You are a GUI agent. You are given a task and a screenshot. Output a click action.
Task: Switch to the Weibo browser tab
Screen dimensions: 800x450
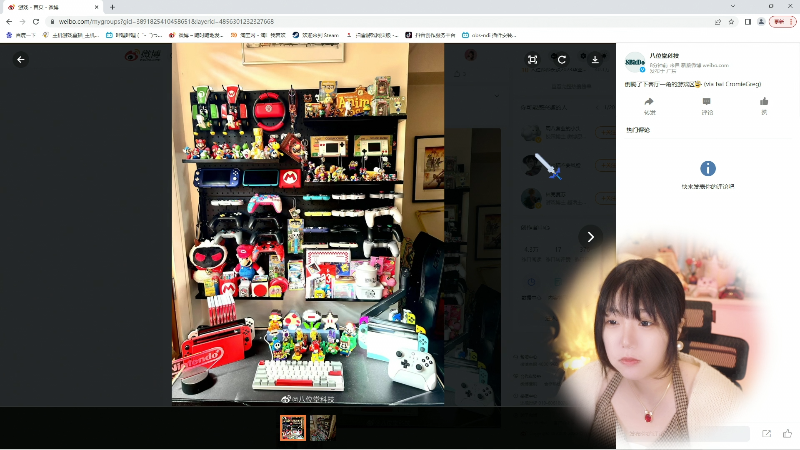click(51, 7)
